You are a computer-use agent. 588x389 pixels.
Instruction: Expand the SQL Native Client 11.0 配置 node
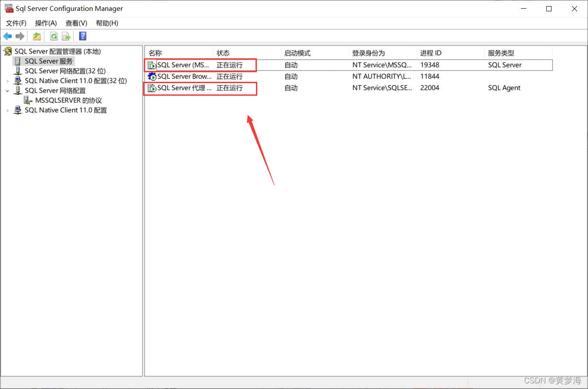point(7,111)
